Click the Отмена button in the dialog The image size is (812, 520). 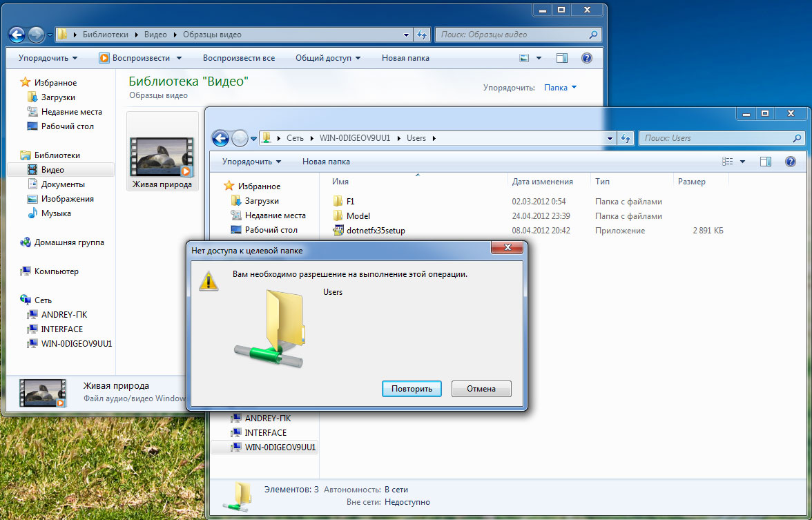[x=481, y=389]
